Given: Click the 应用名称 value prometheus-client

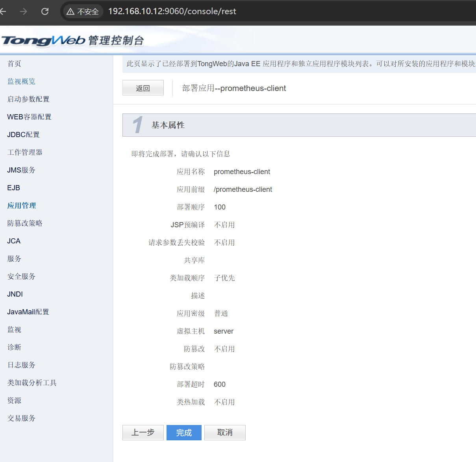Looking at the screenshot, I should 242,172.
